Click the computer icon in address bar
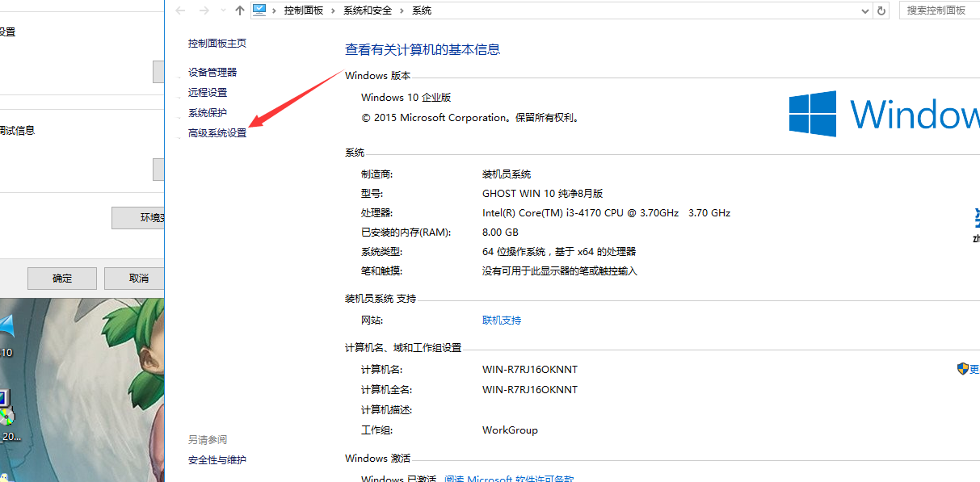980x482 pixels. tap(259, 10)
